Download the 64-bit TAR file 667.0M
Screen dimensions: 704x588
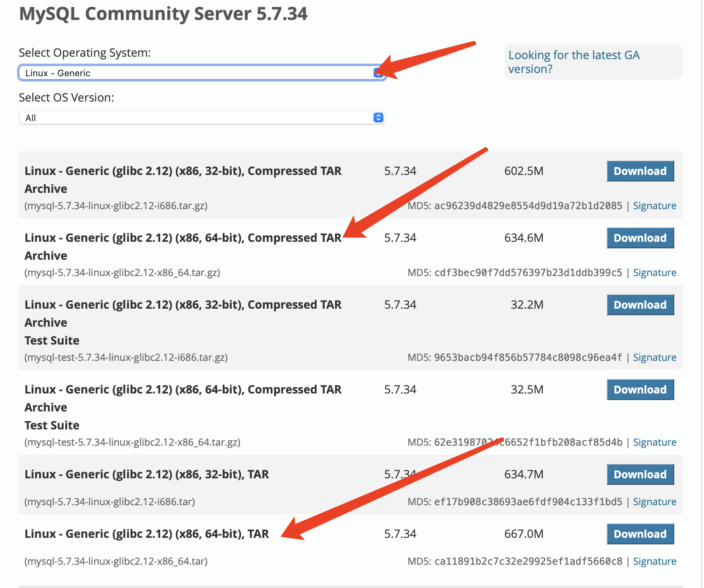click(640, 534)
